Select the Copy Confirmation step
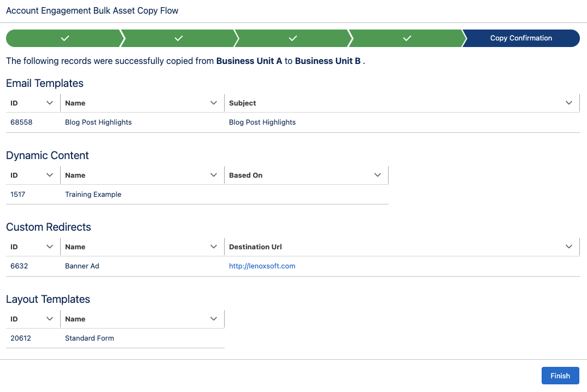 coord(521,38)
